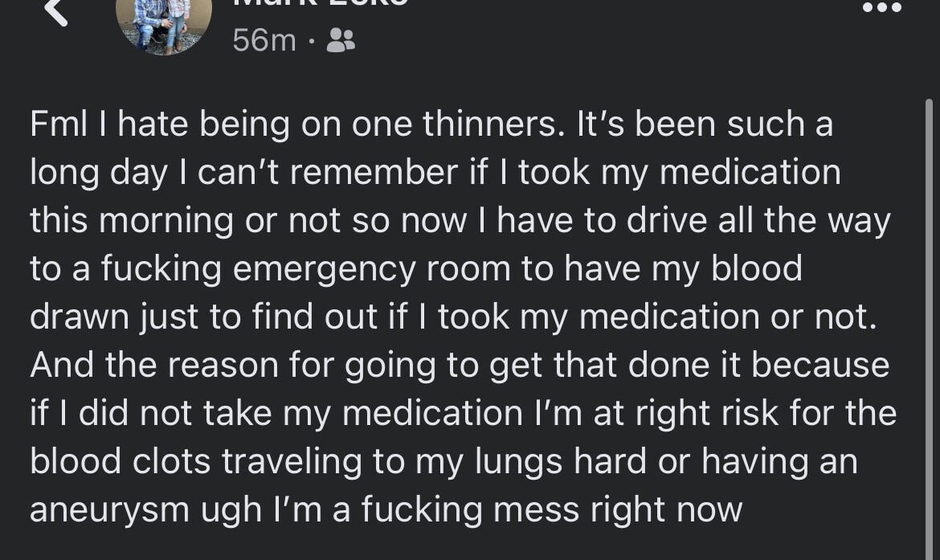940x560 pixels.
Task: Select the word "aneurysm" in the post
Action: coord(110,510)
